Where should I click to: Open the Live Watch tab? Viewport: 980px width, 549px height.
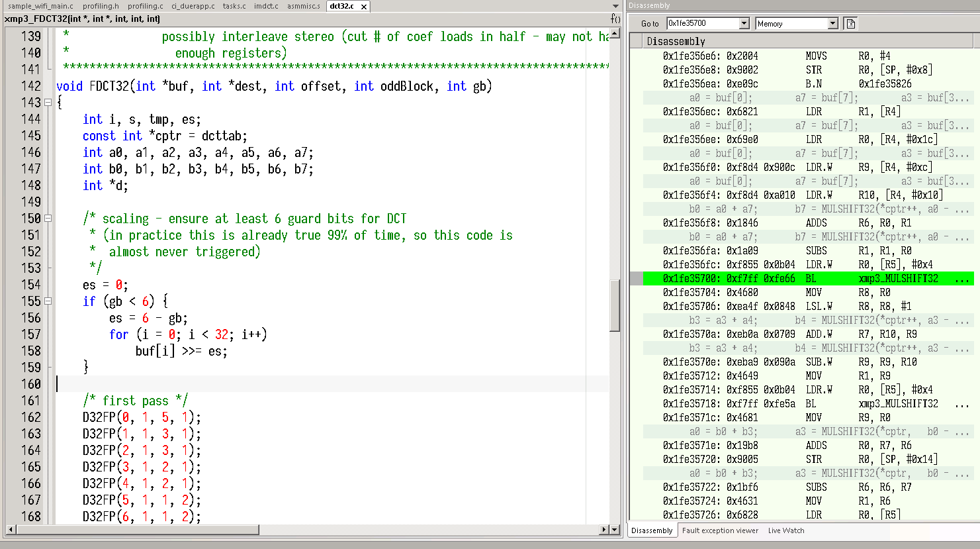click(786, 530)
